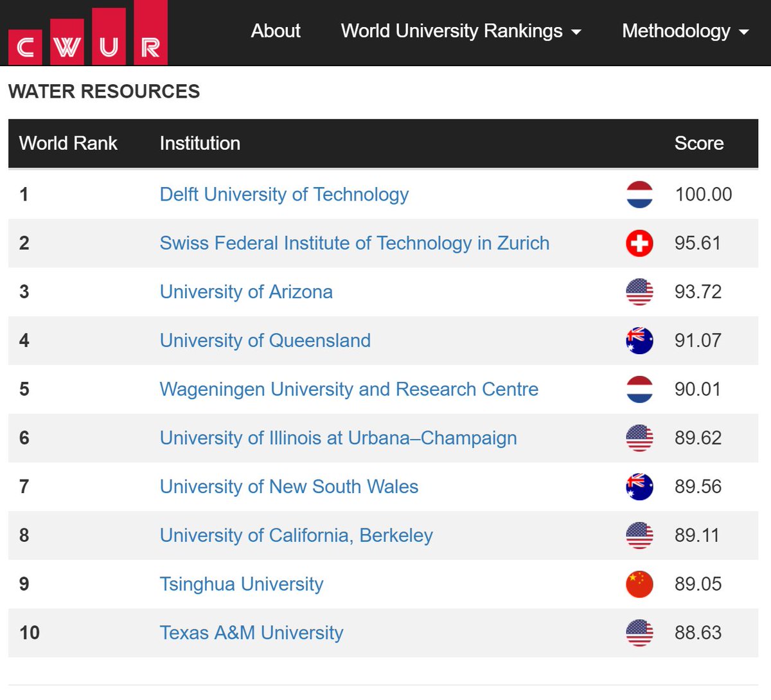771x700 pixels.
Task: Click rank number 1 in Delft row
Action: [24, 194]
